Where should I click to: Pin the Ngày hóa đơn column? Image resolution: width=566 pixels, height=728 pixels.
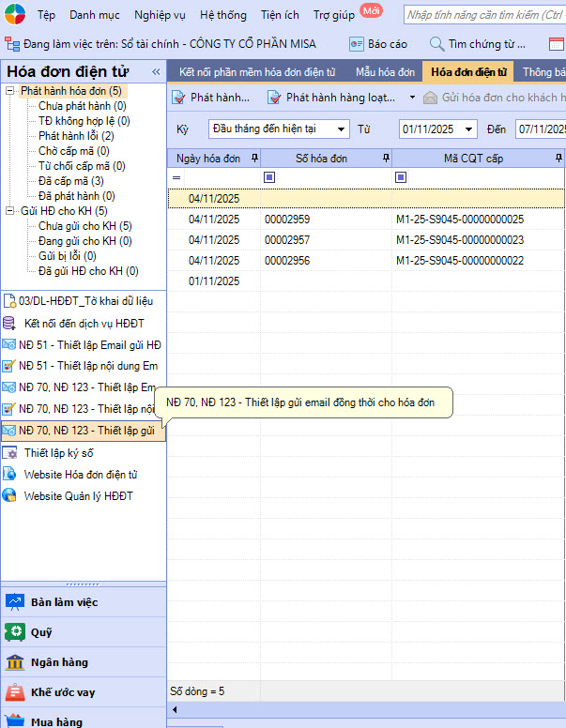pyautogui.click(x=254, y=159)
